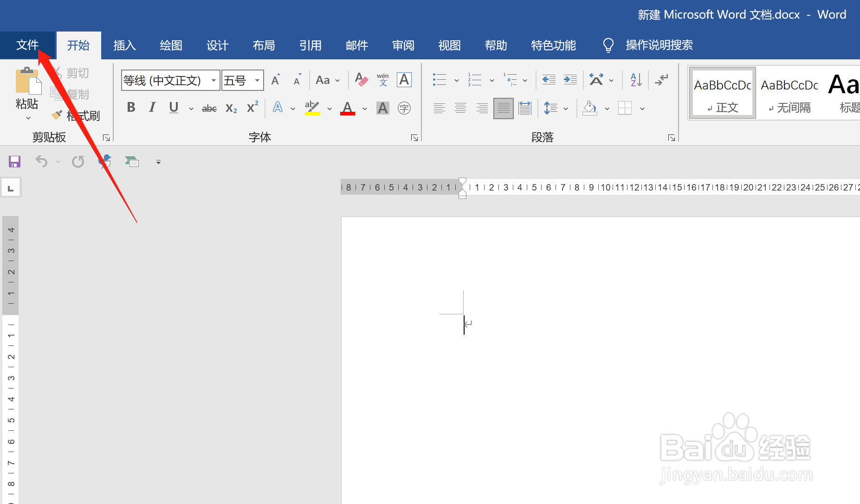Click the multilevel list icon

click(x=510, y=80)
